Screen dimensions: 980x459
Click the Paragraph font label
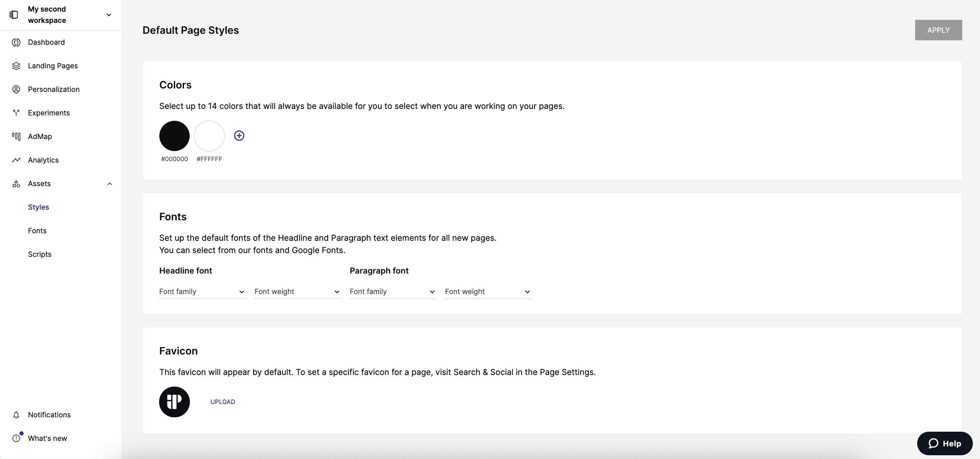click(379, 271)
